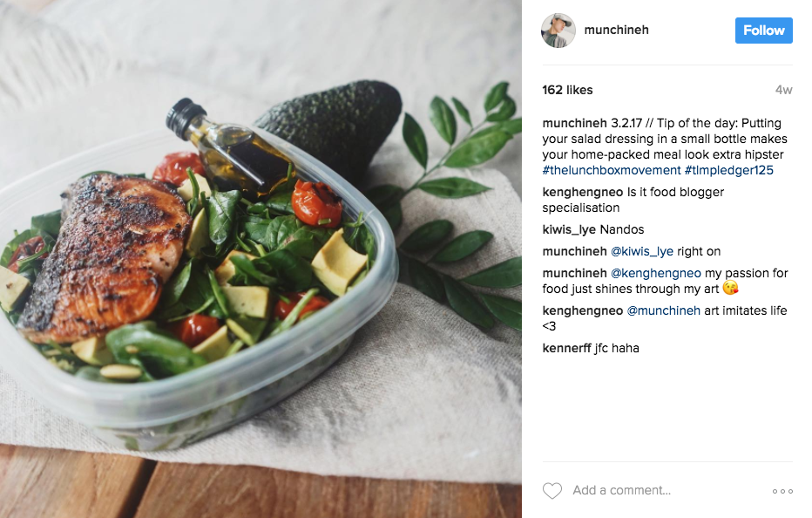Open kenghengneo's profile from the first comment
The height and width of the screenshot is (518, 812).
pos(583,193)
